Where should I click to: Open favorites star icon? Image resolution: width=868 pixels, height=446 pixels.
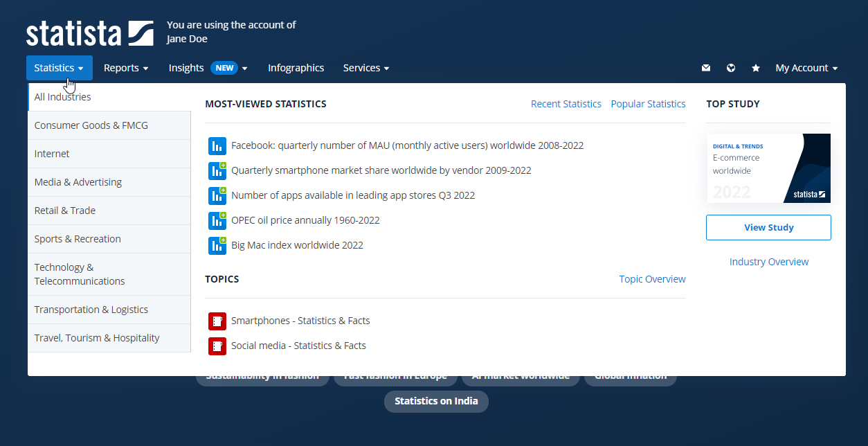756,68
